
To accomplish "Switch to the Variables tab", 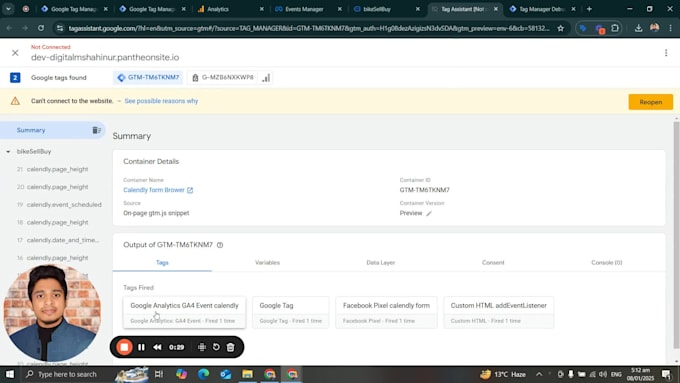I will pyautogui.click(x=267, y=263).
